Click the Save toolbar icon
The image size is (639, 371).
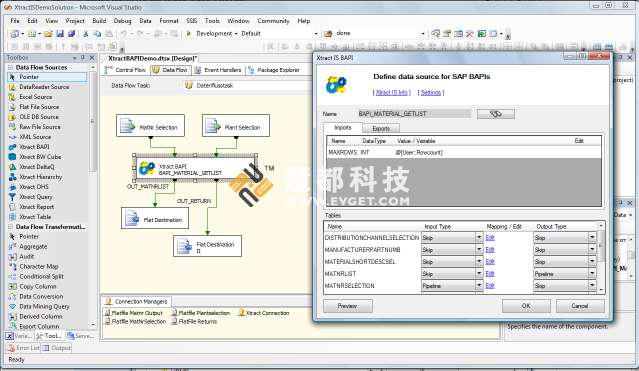[x=60, y=33]
